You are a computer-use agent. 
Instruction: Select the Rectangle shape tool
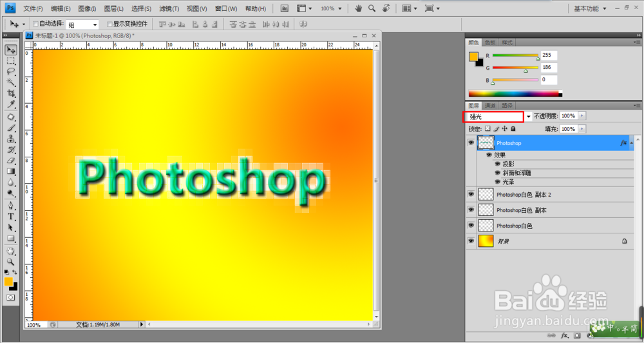(x=11, y=239)
